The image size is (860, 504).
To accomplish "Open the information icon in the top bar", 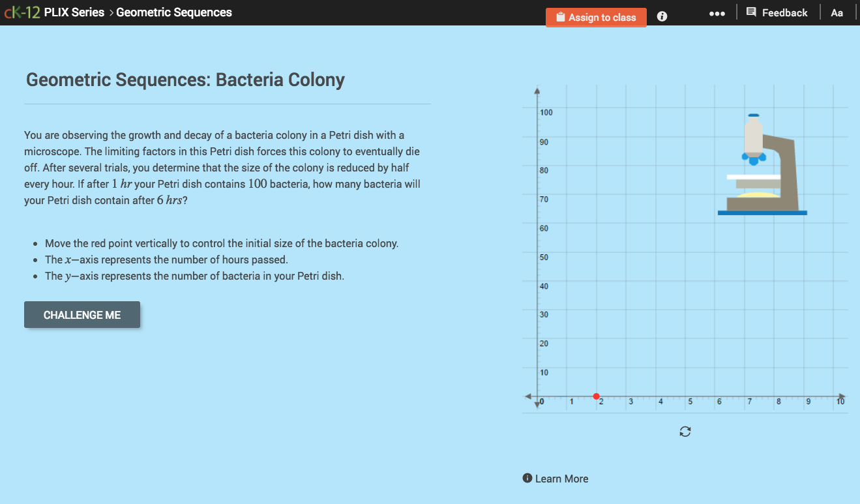I will tap(661, 16).
